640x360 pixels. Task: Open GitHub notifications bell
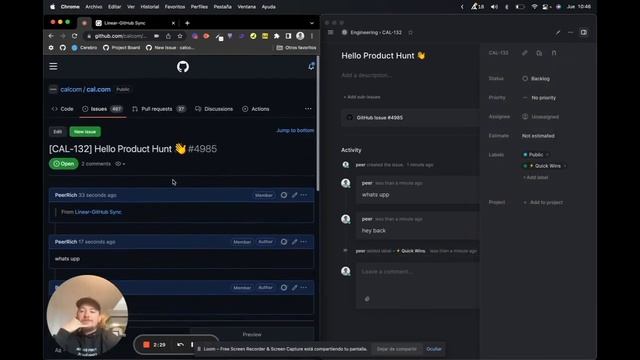pos(311,66)
